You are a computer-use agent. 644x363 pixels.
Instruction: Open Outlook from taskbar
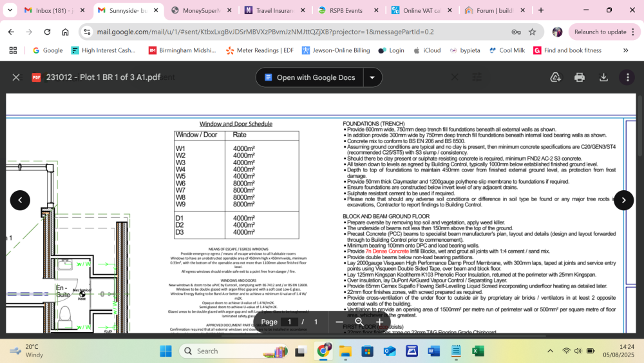click(x=390, y=351)
